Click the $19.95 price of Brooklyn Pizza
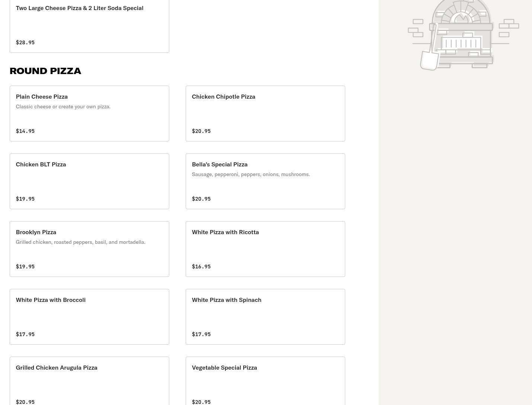The width and height of the screenshot is (532, 405). click(25, 267)
